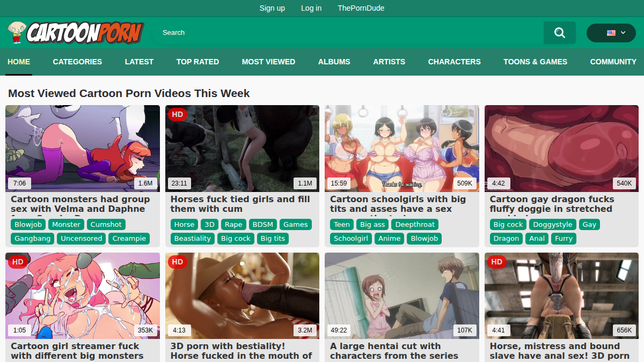Open the CATEGORIES menu item
This screenshot has width=644, height=362.
[77, 62]
